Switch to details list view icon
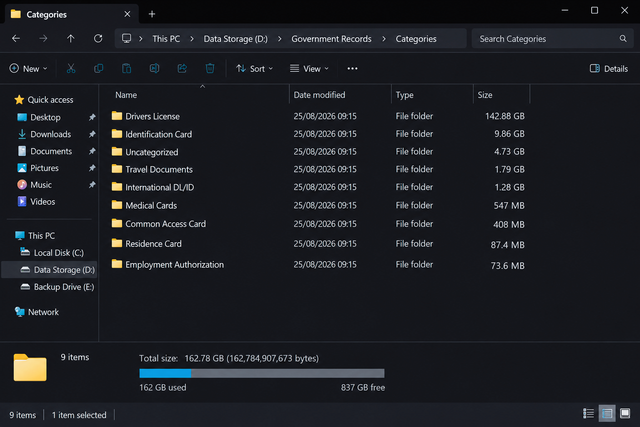The height and width of the screenshot is (427, 640). pos(588,414)
